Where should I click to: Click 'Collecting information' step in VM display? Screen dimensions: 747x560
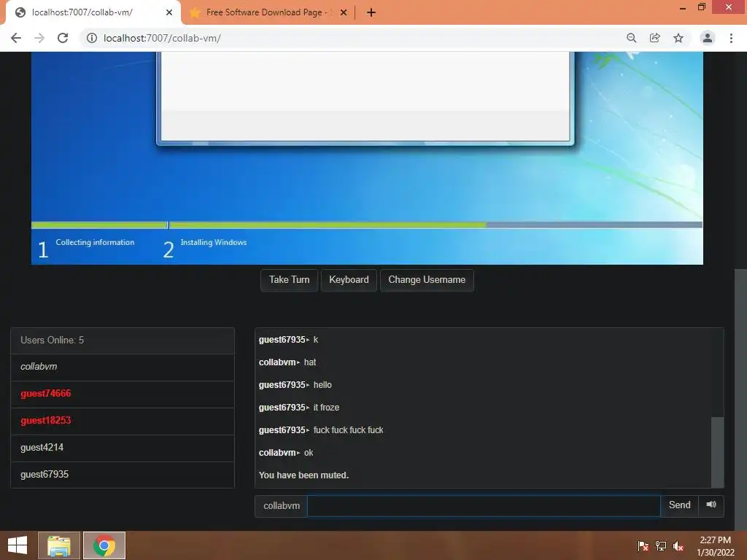tap(95, 242)
